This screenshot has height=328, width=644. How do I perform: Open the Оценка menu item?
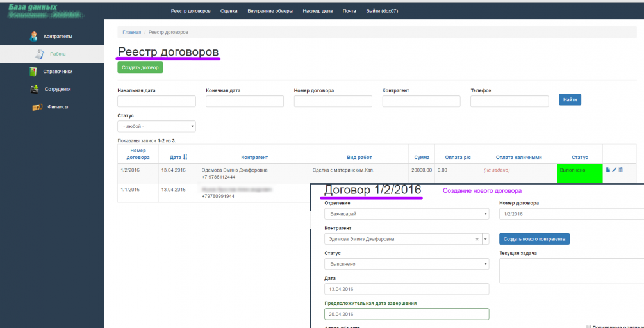229,11
